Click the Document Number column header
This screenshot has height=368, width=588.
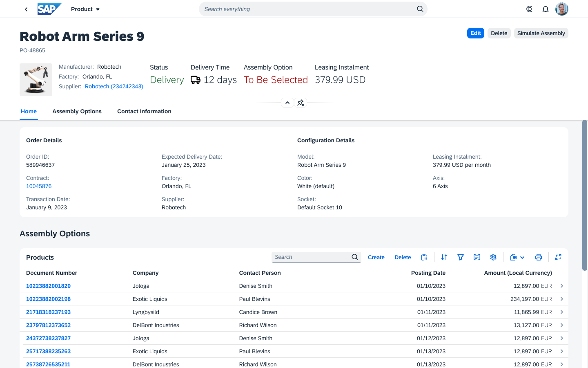(x=51, y=273)
